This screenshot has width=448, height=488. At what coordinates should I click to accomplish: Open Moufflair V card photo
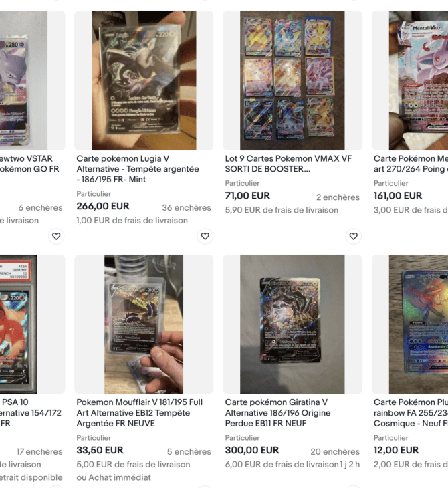144,324
